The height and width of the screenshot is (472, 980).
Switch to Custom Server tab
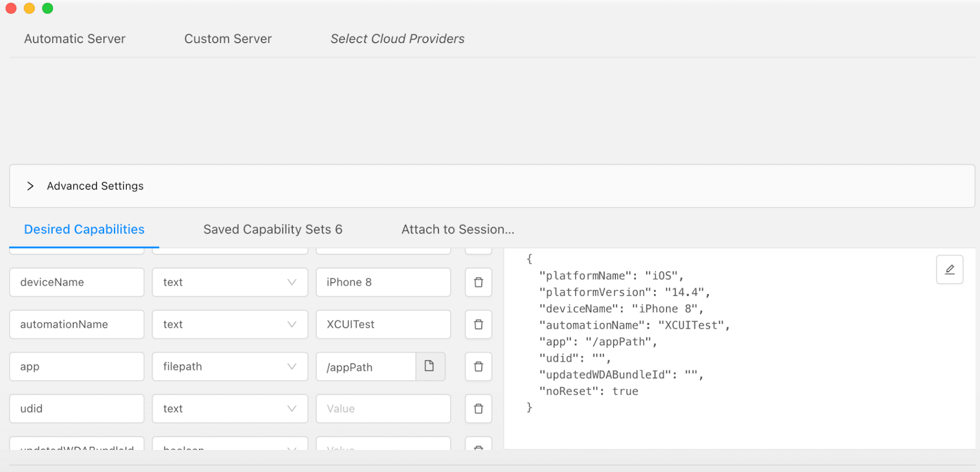[x=228, y=39]
